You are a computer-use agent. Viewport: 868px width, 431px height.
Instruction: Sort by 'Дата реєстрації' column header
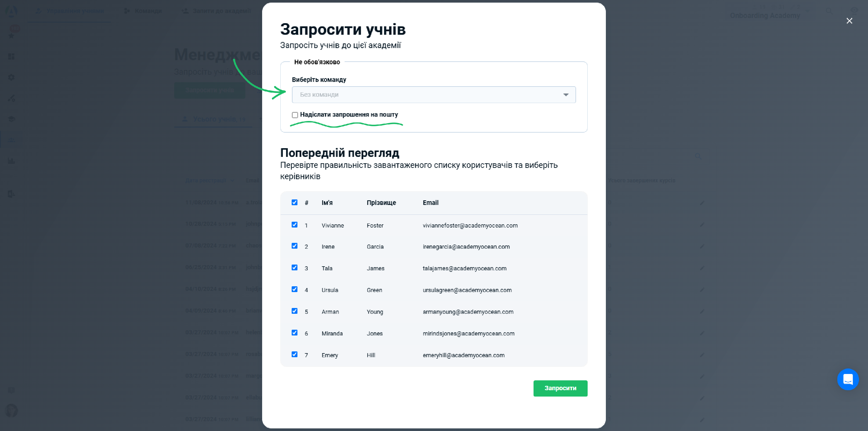click(x=205, y=181)
